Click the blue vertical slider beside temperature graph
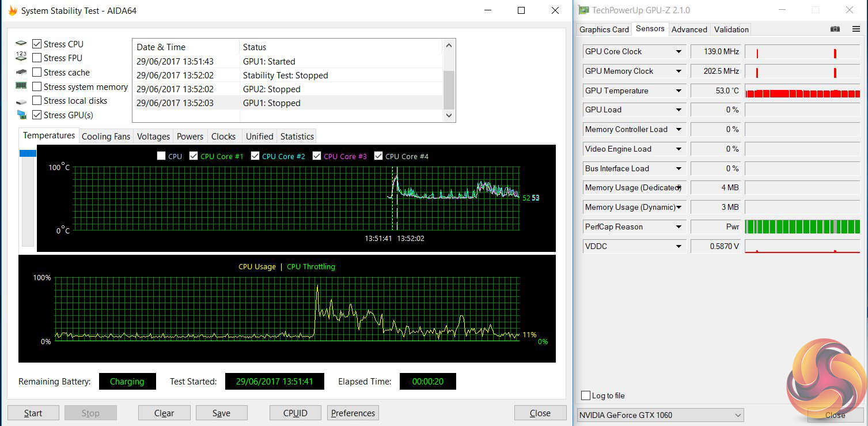The width and height of the screenshot is (868, 426). pyautogui.click(x=28, y=153)
